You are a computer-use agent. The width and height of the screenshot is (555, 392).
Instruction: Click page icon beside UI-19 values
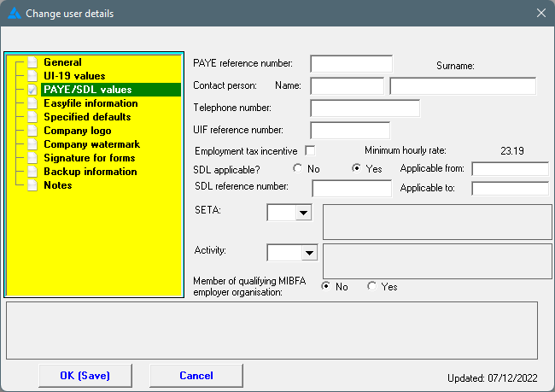click(x=32, y=76)
